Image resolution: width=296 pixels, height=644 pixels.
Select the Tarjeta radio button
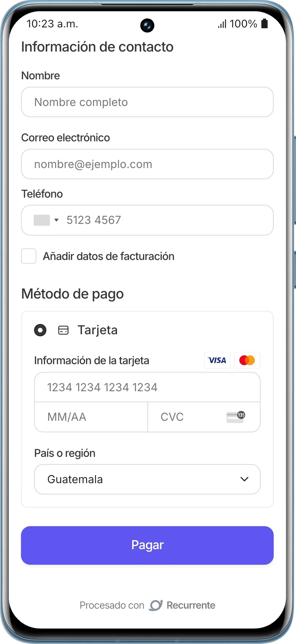pyautogui.click(x=40, y=330)
